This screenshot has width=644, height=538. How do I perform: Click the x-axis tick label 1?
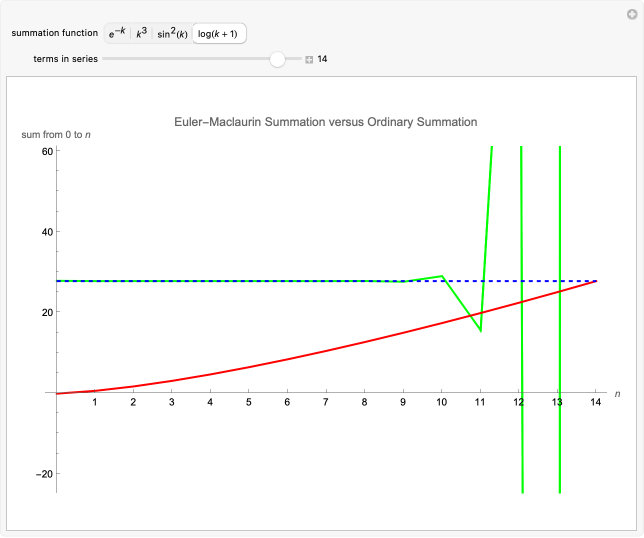pyautogui.click(x=95, y=402)
